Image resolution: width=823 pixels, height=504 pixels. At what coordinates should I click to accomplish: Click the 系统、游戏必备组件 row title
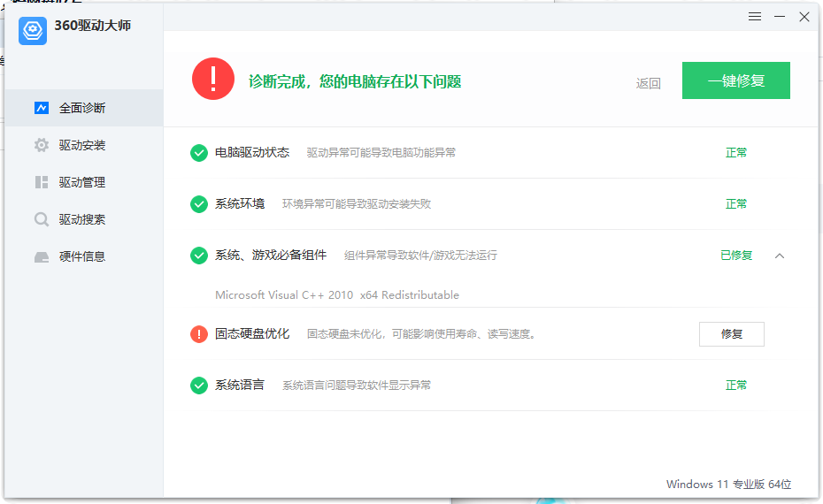(x=271, y=255)
